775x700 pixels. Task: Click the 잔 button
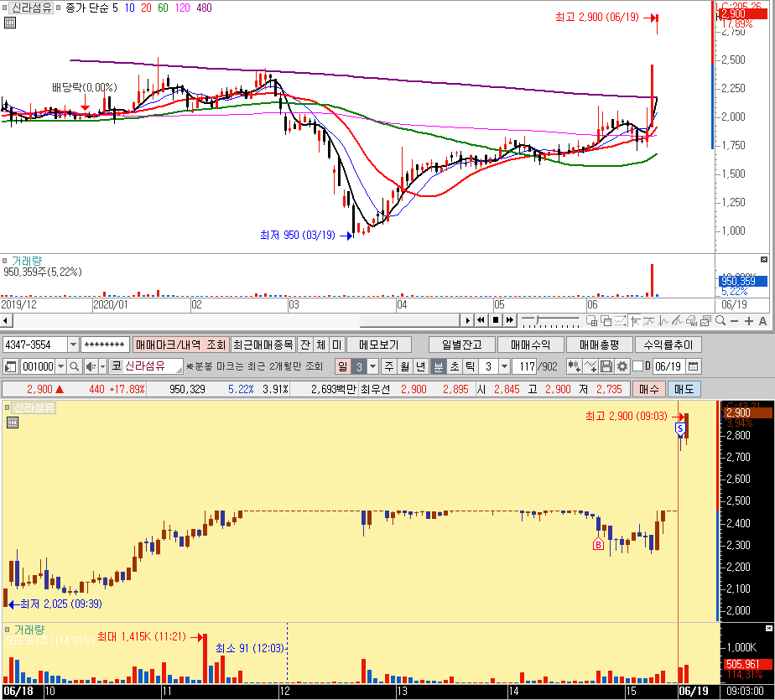coord(305,345)
